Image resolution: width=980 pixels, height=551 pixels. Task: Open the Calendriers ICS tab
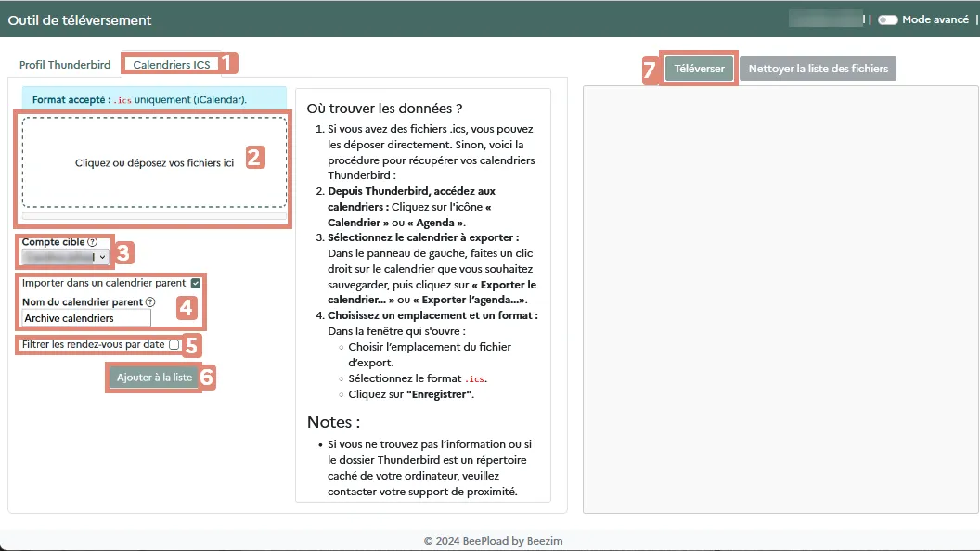pos(172,64)
